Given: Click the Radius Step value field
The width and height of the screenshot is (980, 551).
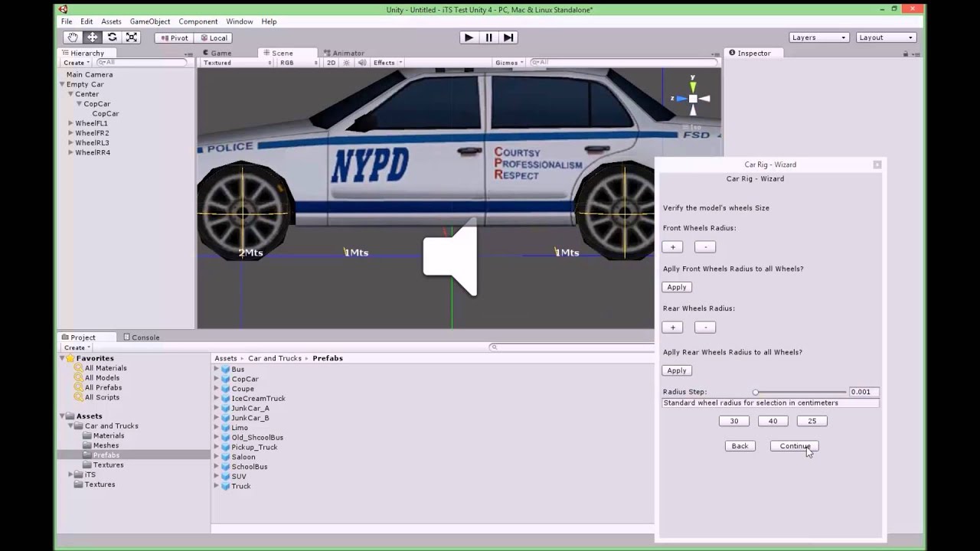Looking at the screenshot, I should coord(864,392).
